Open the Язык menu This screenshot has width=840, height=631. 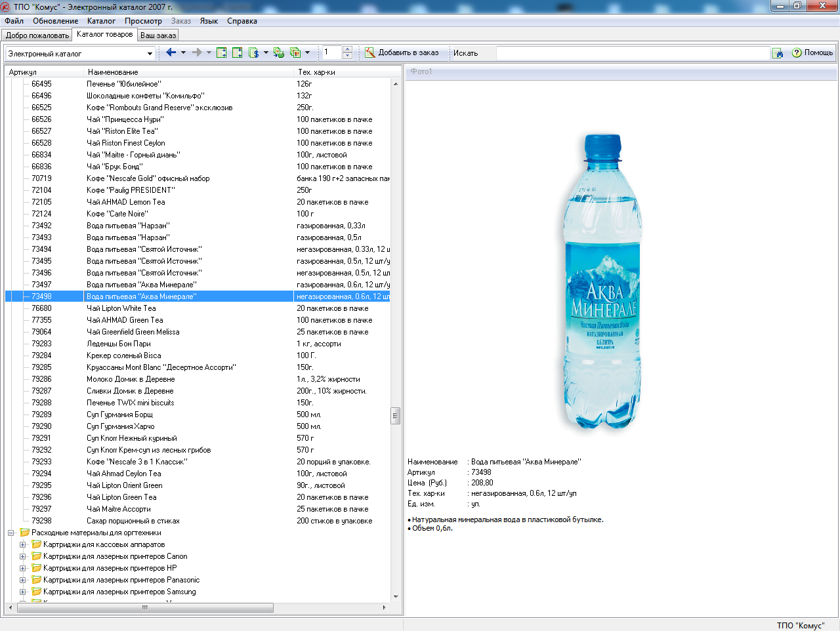click(209, 21)
